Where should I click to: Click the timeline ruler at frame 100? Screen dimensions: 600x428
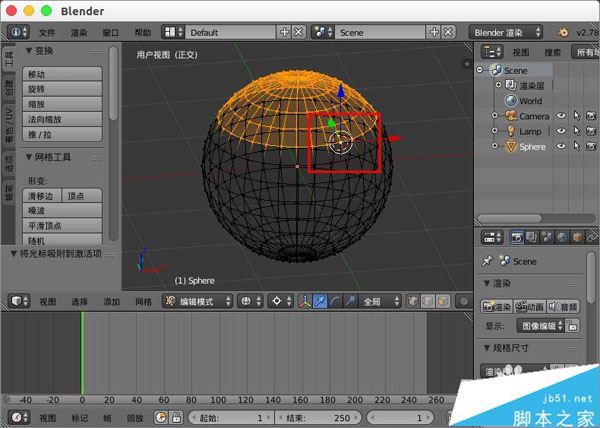coord(218,400)
